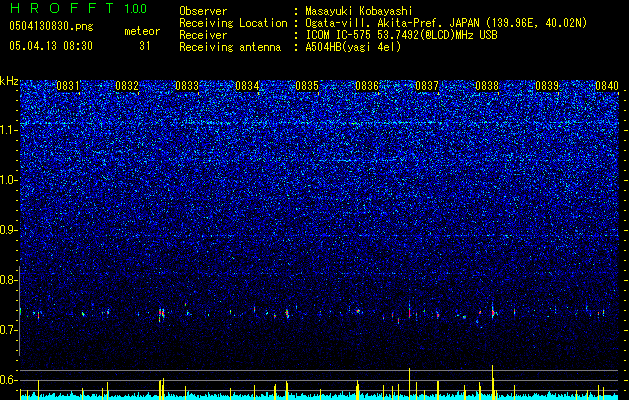Click the Receiving antenna A504HB value

pos(353,47)
